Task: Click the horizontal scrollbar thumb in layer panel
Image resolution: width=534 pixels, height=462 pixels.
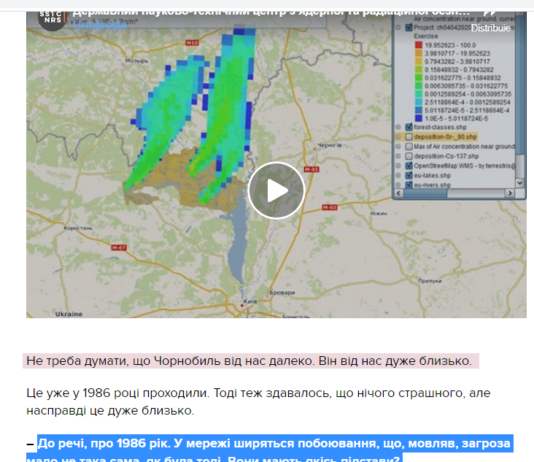Action: (425, 193)
